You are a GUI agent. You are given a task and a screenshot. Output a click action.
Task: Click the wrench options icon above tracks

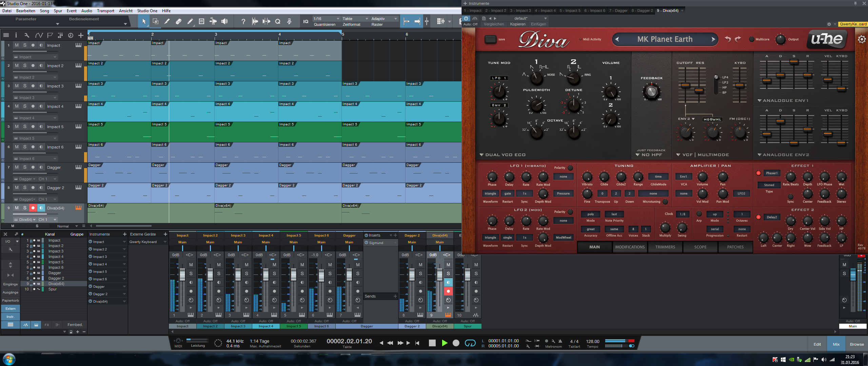[27, 35]
